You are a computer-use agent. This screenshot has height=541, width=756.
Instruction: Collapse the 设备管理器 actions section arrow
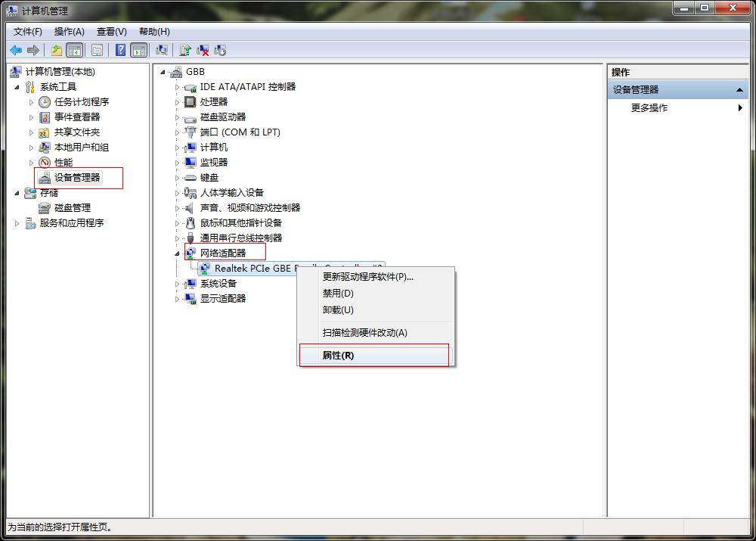(x=739, y=90)
